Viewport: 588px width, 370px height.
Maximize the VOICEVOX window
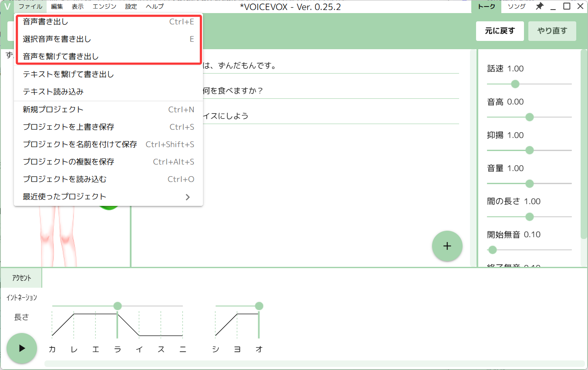pyautogui.click(x=567, y=6)
